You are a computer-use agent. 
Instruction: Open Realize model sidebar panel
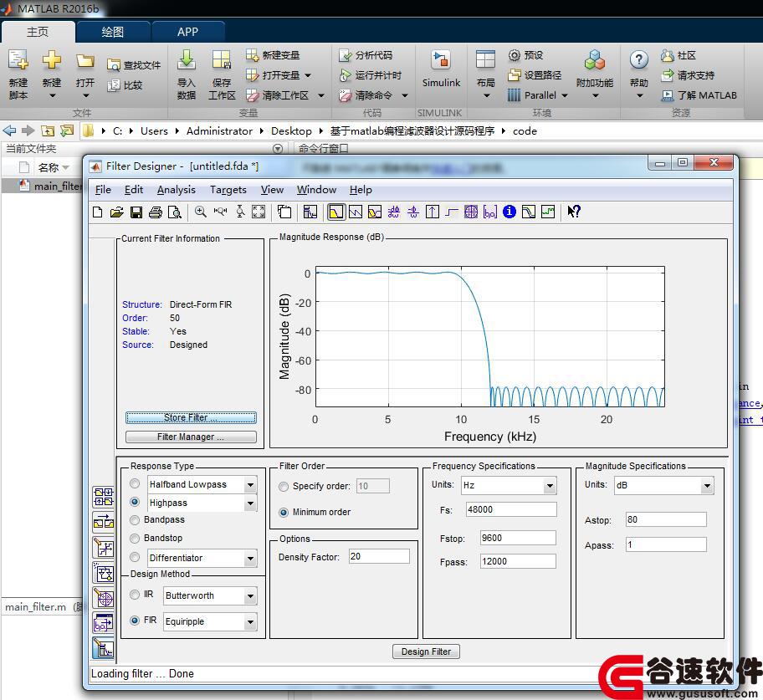(x=103, y=573)
